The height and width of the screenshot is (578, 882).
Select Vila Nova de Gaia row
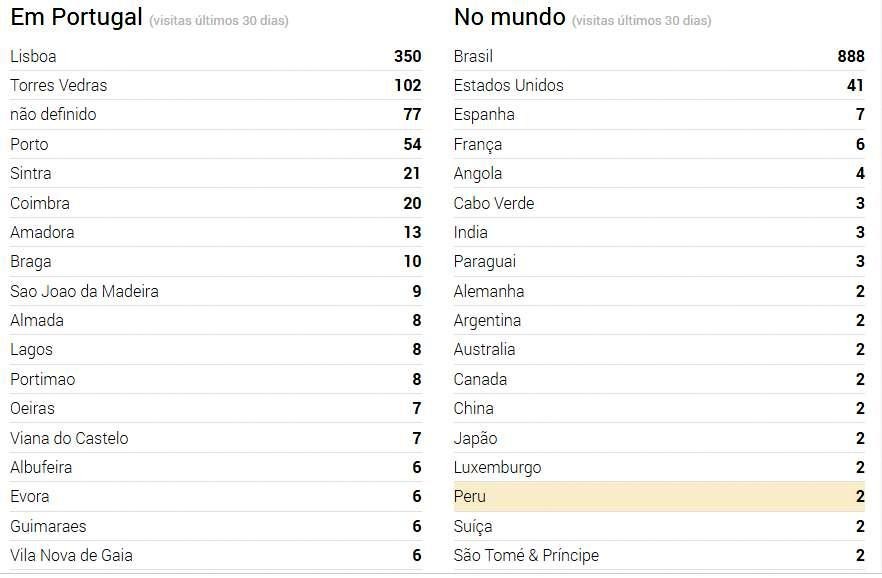[71, 556]
